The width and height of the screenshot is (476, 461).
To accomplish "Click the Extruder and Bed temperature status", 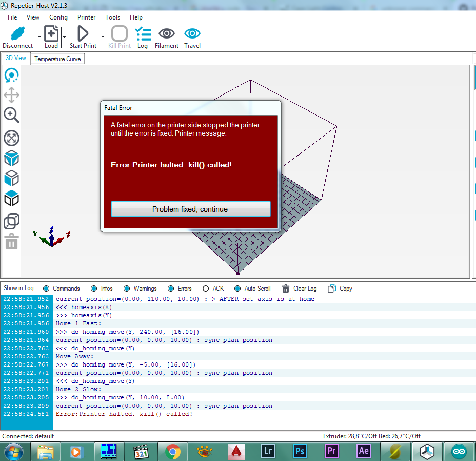I will (x=371, y=436).
